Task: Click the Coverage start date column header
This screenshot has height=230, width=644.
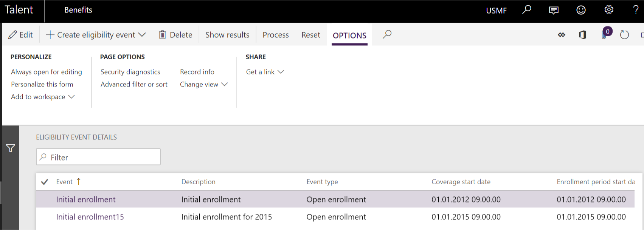Action: click(461, 182)
